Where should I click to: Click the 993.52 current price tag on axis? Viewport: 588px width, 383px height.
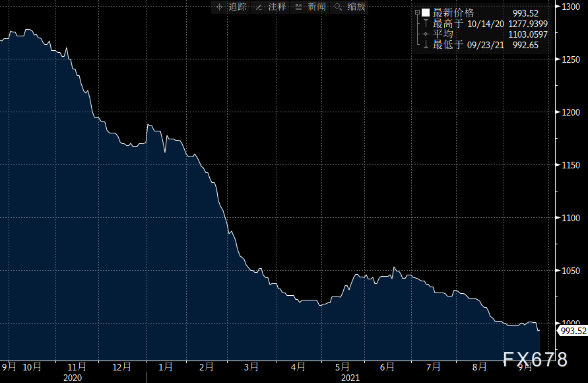[572, 330]
